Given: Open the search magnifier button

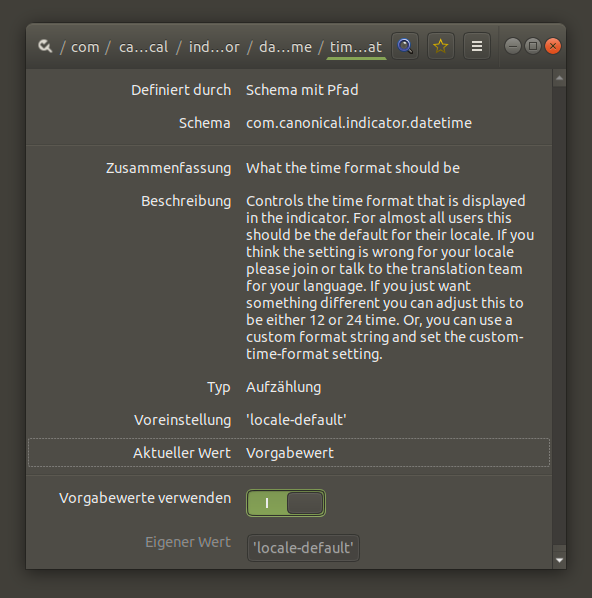Looking at the screenshot, I should click(x=405, y=46).
